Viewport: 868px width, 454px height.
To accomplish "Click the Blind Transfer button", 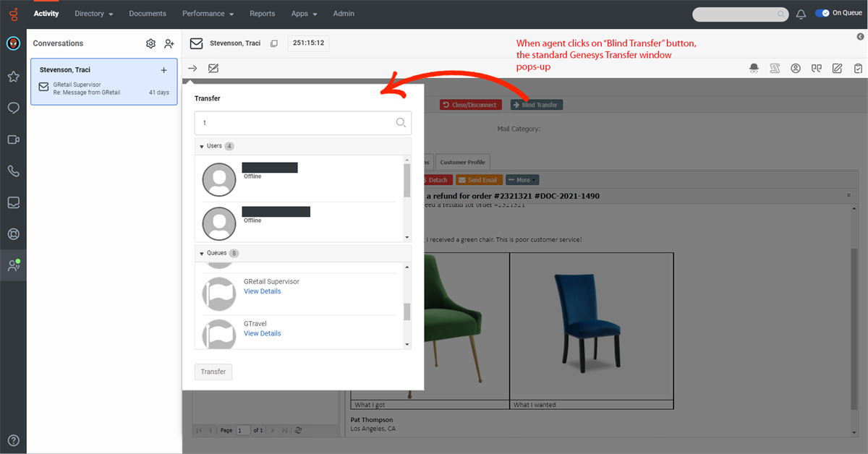I will (536, 105).
